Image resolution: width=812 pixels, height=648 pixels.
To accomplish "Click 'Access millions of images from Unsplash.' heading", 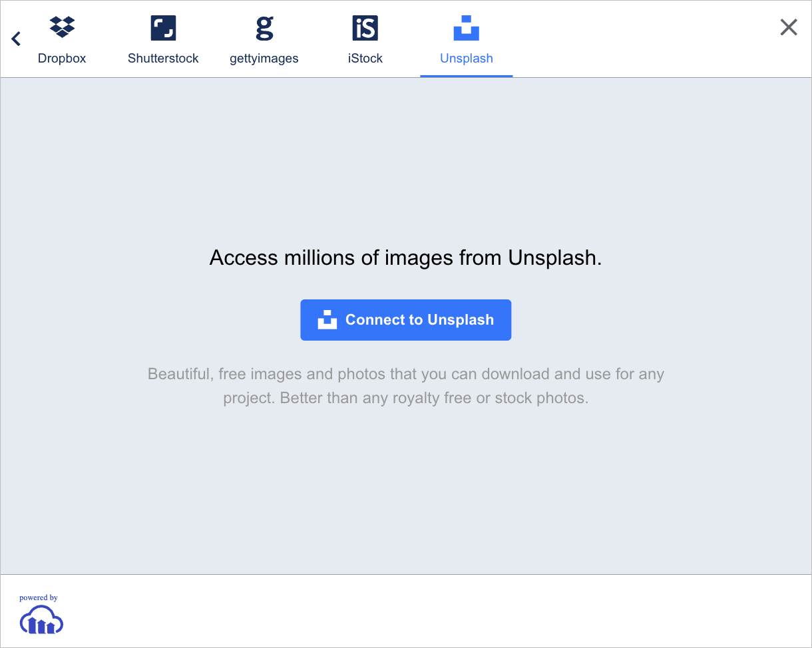I will pyautogui.click(x=406, y=257).
